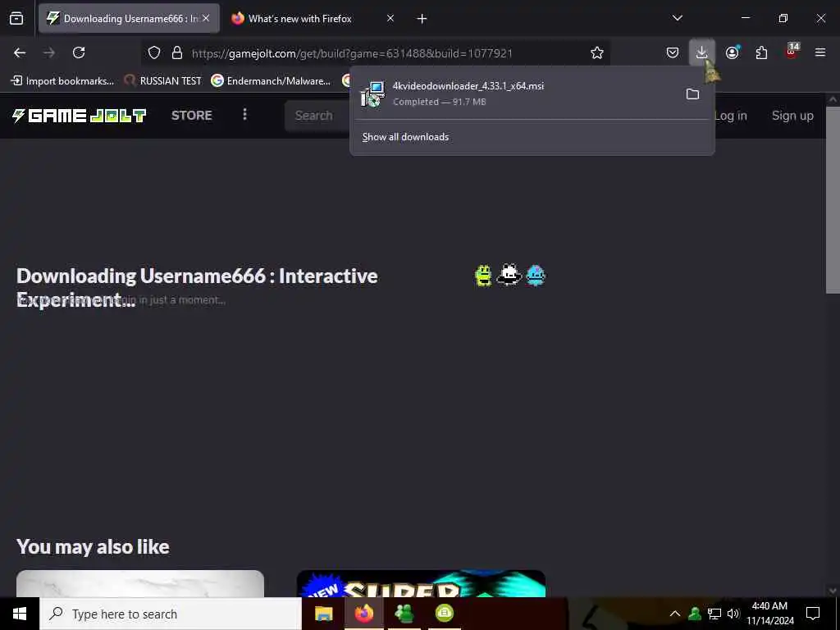The width and height of the screenshot is (840, 630).
Task: Open Game Jolt more options dots
Action: [244, 115]
